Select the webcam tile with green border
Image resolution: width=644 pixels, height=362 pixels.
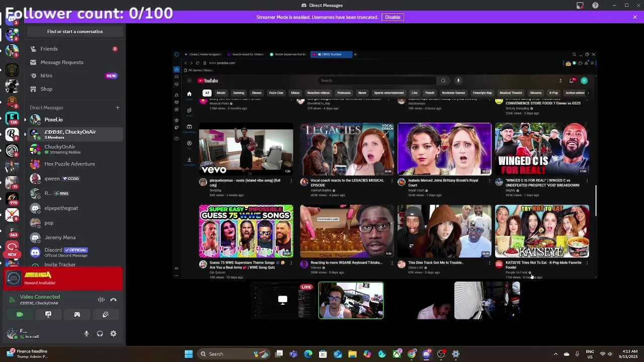coord(351,301)
